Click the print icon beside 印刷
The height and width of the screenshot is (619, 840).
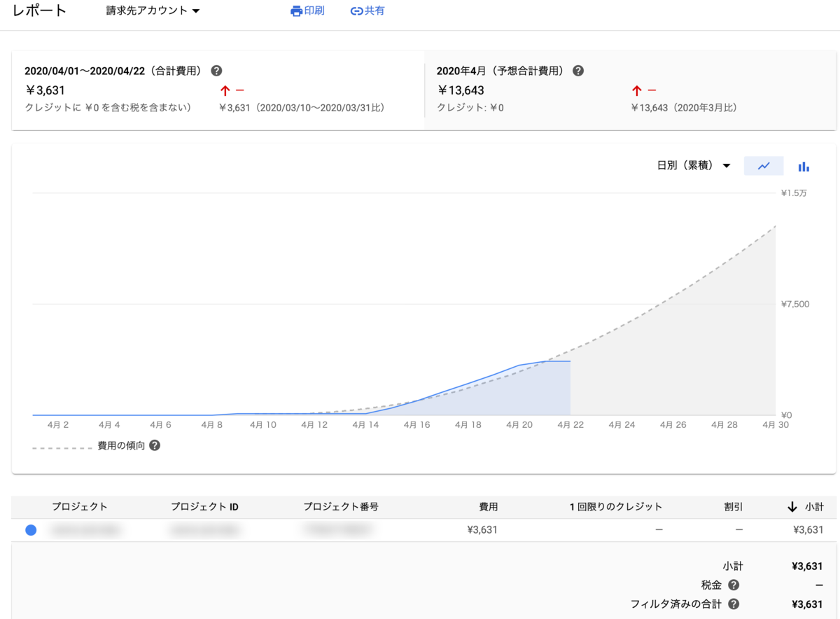tap(296, 11)
